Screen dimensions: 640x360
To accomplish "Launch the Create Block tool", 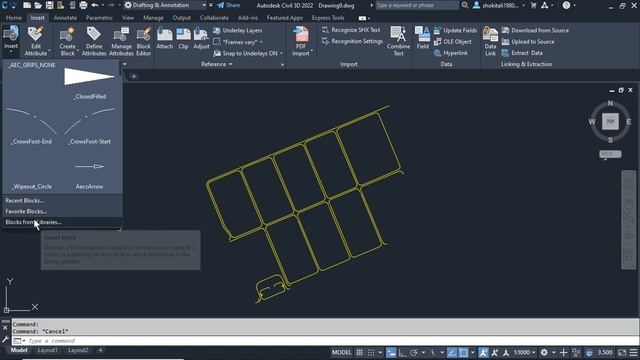I will pyautogui.click(x=67, y=41).
